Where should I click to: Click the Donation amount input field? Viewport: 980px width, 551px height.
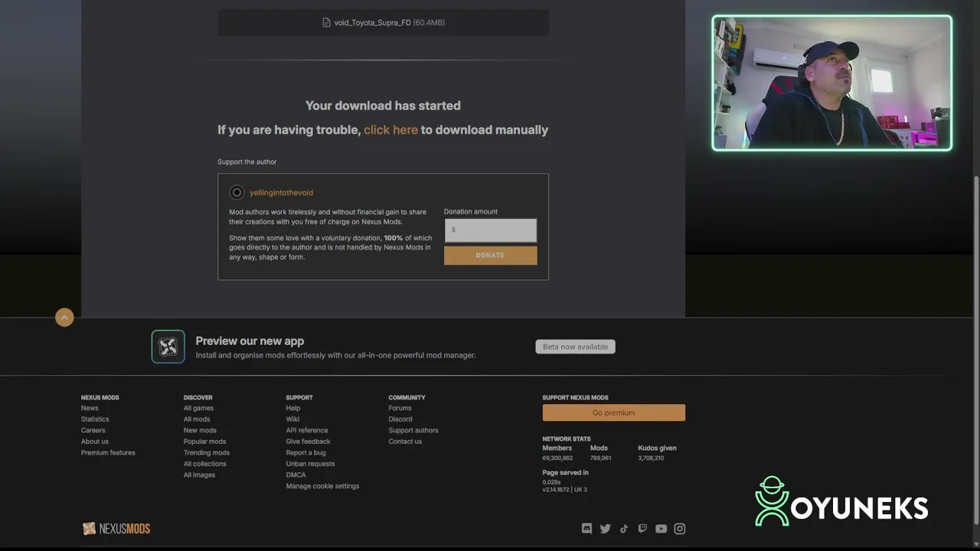(490, 230)
